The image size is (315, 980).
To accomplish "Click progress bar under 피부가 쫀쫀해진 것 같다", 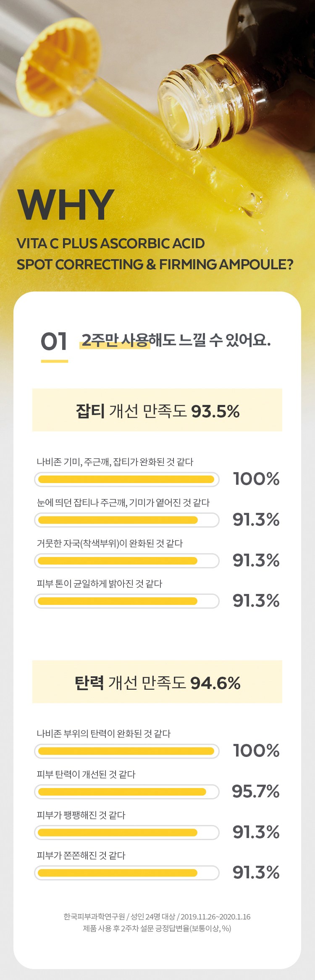I will 126,873.
